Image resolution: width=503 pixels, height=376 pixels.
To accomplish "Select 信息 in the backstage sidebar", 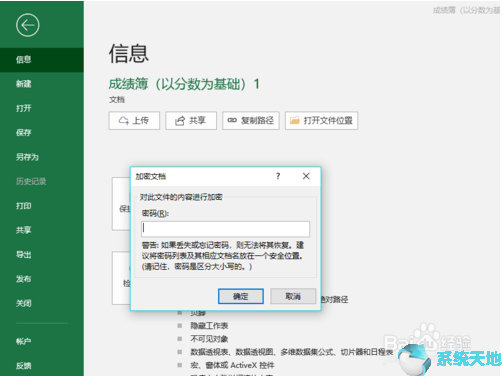I will (x=42, y=60).
